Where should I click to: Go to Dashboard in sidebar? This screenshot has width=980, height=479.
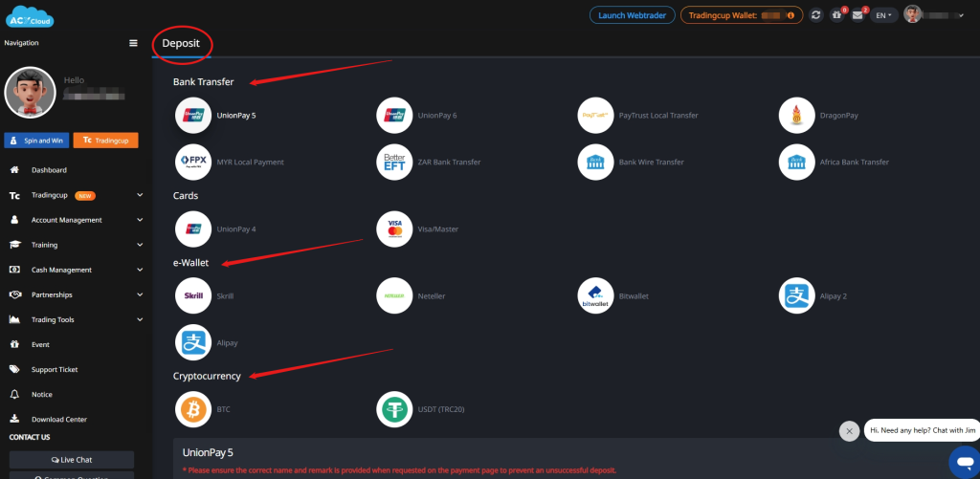tap(49, 170)
